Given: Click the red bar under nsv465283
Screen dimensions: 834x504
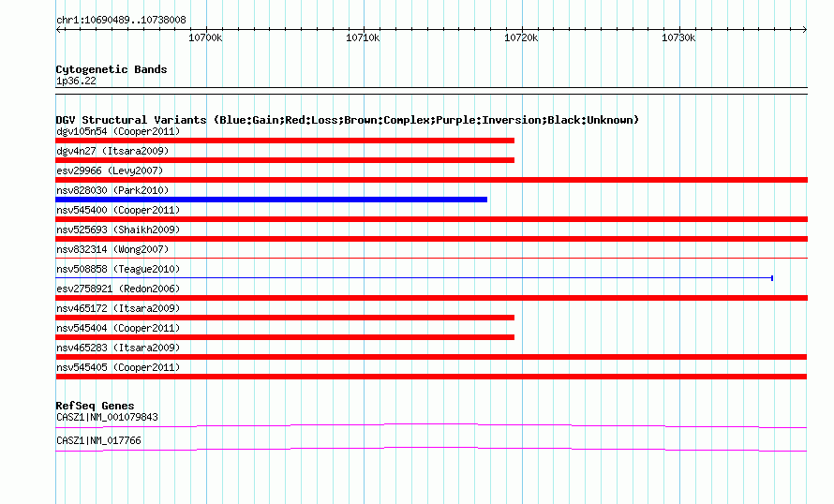Looking at the screenshot, I should click(x=431, y=357).
